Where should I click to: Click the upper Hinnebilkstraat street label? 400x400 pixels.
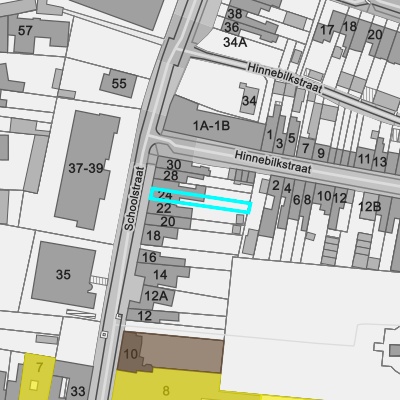[285, 78]
